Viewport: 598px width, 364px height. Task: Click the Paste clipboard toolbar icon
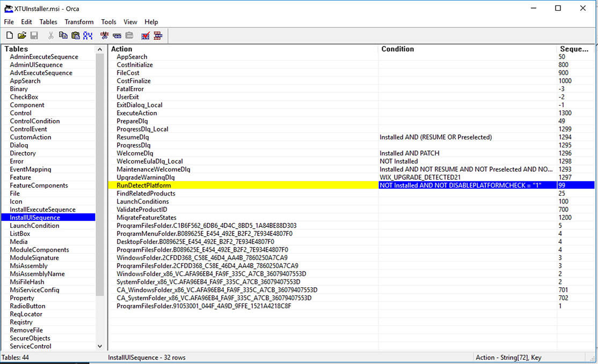(76, 35)
